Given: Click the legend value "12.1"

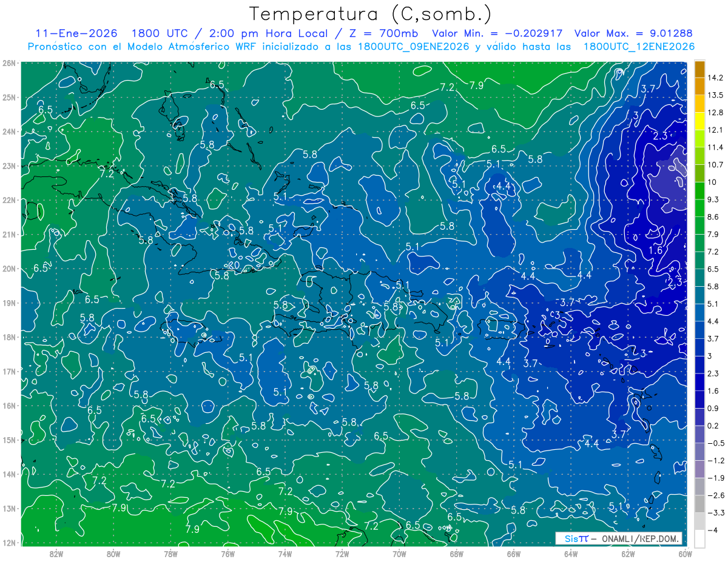Looking at the screenshot, I should click(715, 130).
